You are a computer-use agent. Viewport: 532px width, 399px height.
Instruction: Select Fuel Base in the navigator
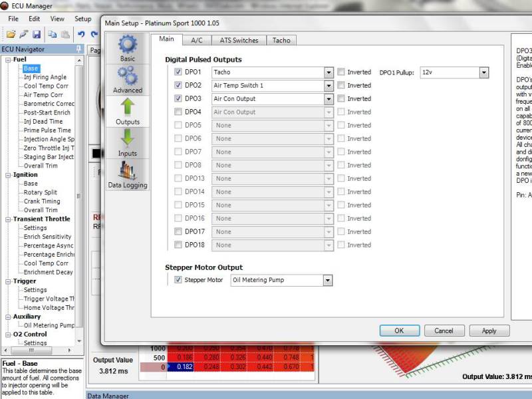[x=31, y=68]
